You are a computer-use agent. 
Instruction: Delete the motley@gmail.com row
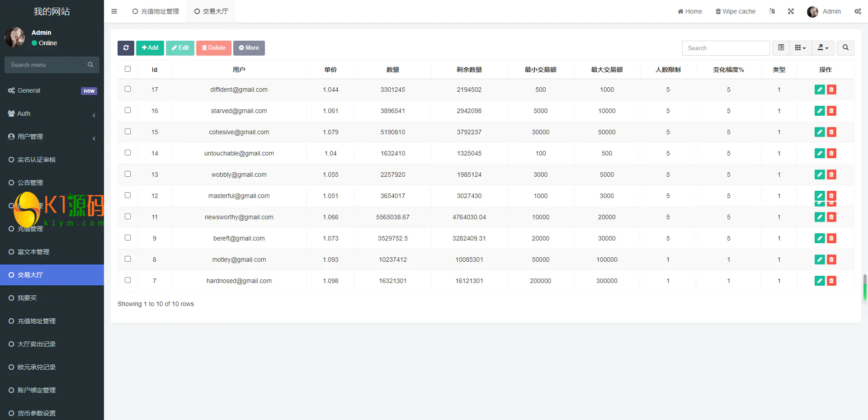point(831,260)
